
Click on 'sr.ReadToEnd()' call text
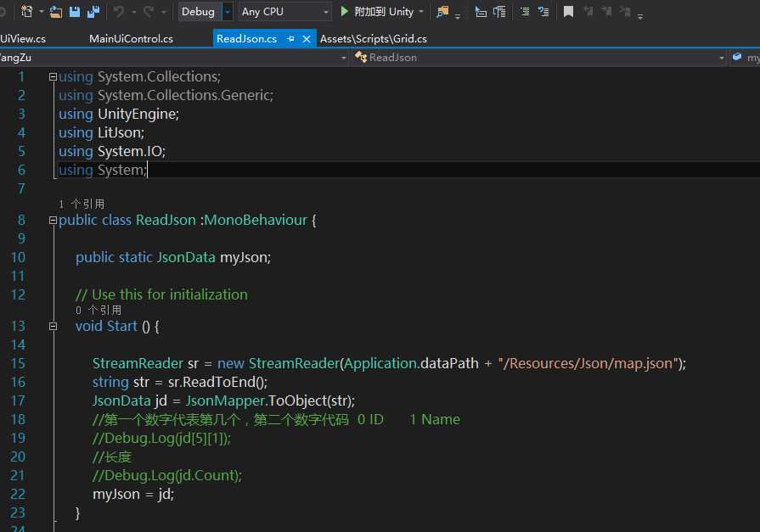(216, 383)
